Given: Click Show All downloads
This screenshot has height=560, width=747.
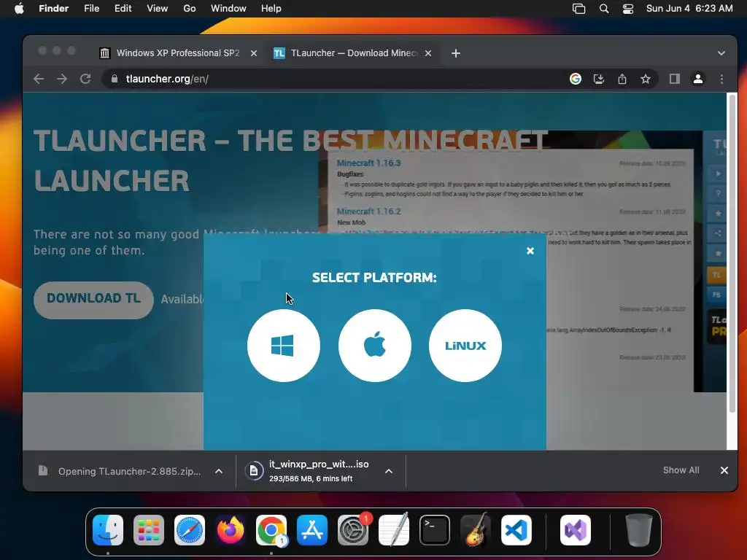Looking at the screenshot, I should (681, 470).
